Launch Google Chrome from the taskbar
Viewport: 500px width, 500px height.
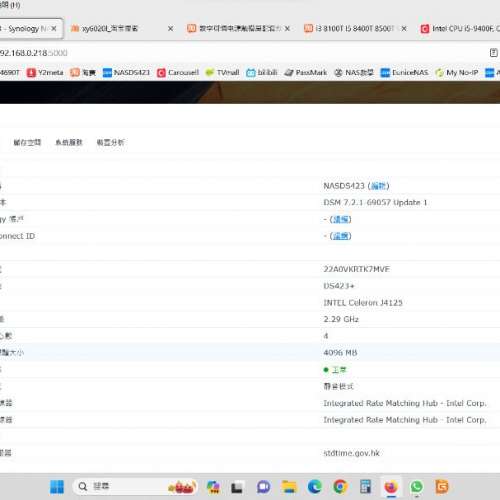click(340, 487)
